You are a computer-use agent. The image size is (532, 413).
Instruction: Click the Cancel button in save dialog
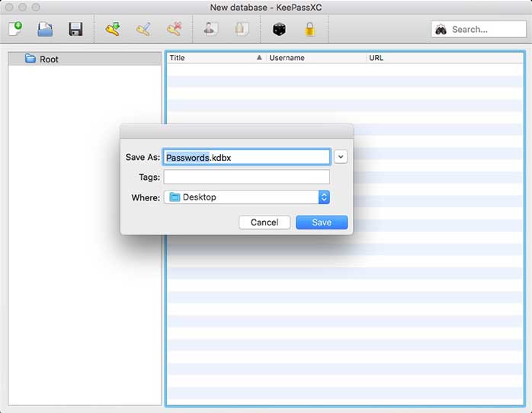point(264,222)
